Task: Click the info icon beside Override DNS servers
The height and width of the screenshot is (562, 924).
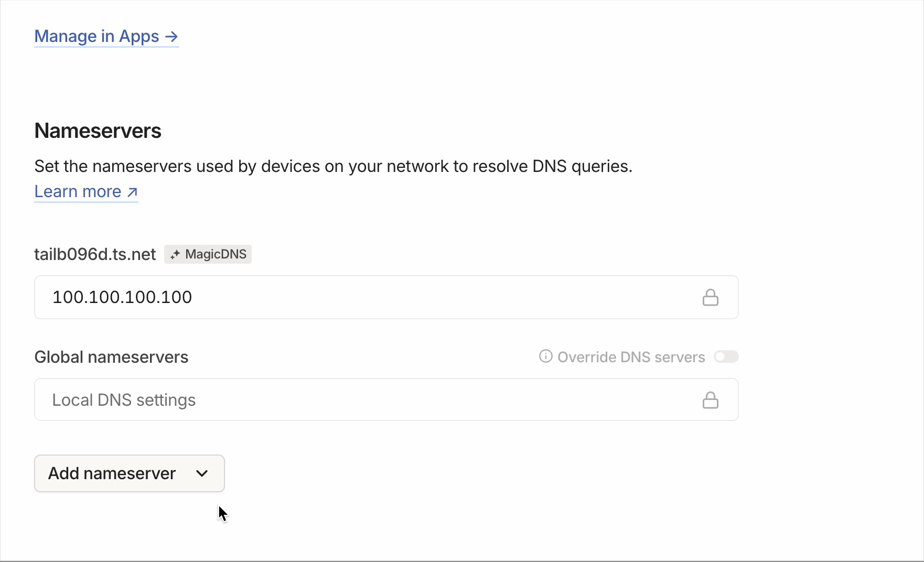Action: 545,356
